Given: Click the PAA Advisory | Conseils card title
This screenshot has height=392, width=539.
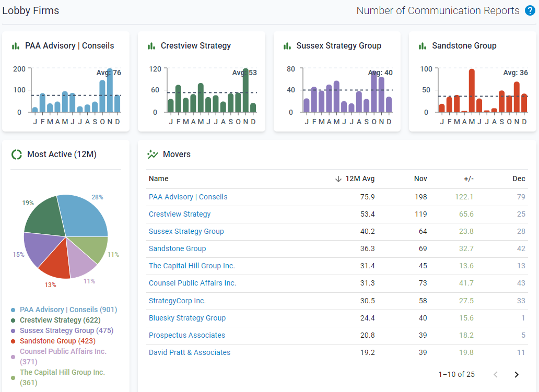Looking at the screenshot, I should [69, 46].
